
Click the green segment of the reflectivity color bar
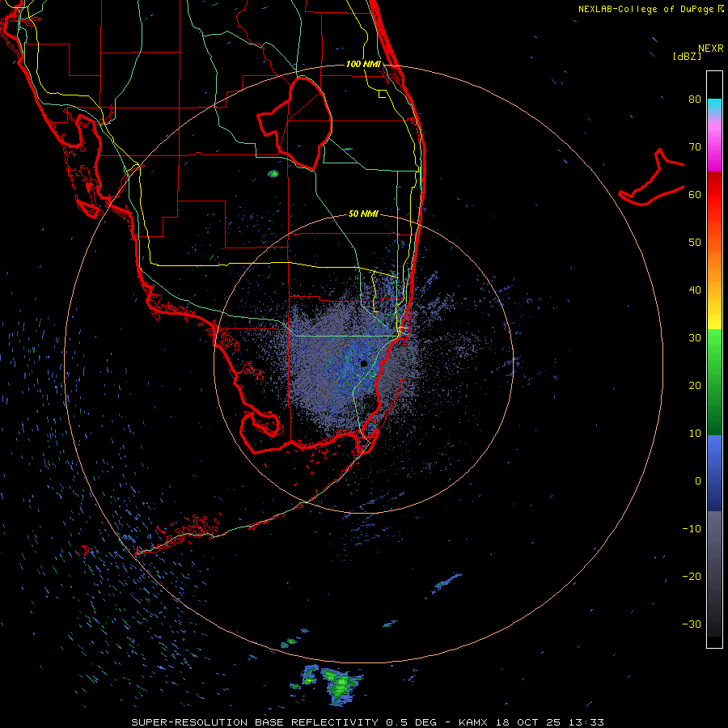coord(714,382)
